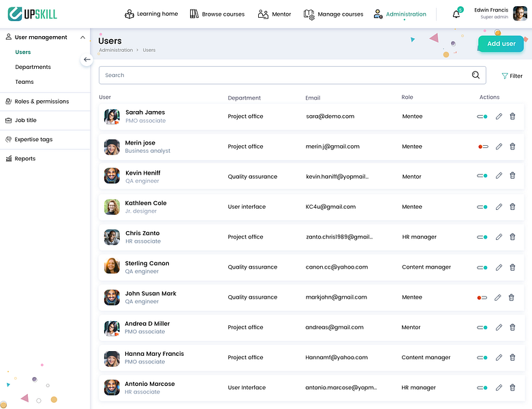Screen dimensions: 532x409
Task: Edit Sarah James with pencil icon
Action: (499, 117)
